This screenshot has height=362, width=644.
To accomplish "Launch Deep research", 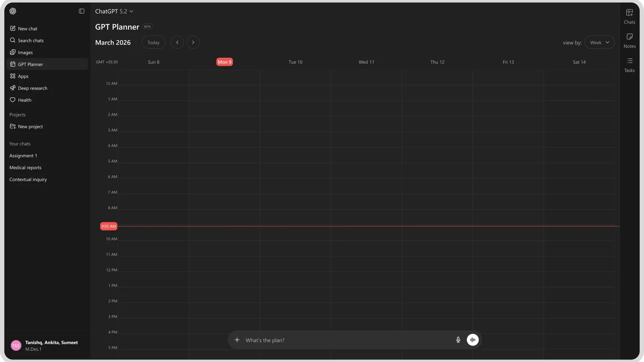I will point(47,88).
